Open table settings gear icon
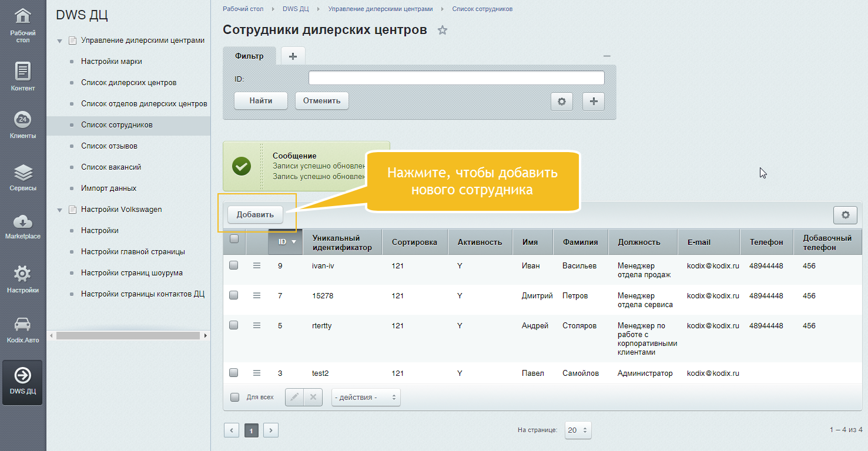This screenshot has width=868, height=451. coord(845,215)
